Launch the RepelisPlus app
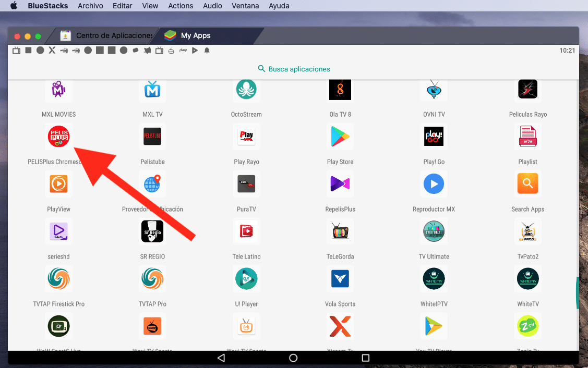Viewport: 588px width, 368px height. tap(340, 184)
